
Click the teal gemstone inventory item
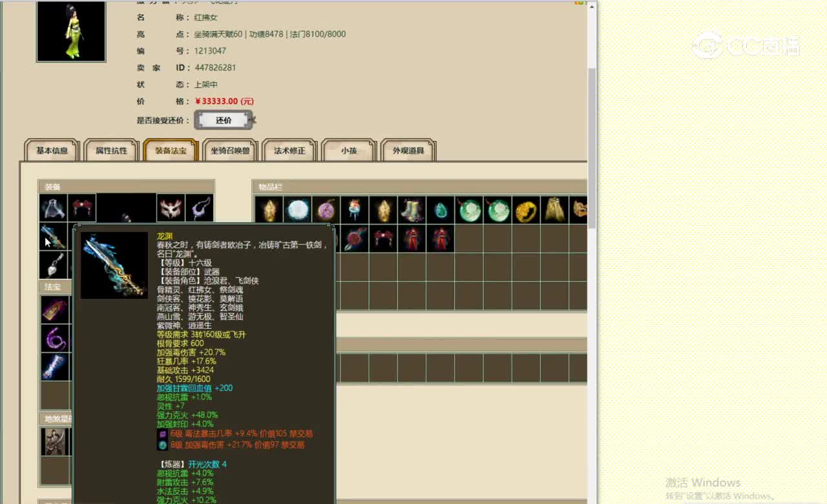439,210
